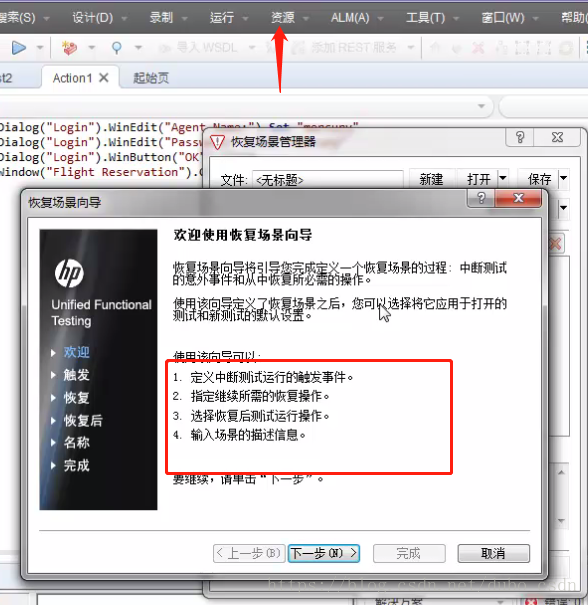Screen dimensions: 588x605
Task: Open the 运行 menu
Action: tap(222, 18)
